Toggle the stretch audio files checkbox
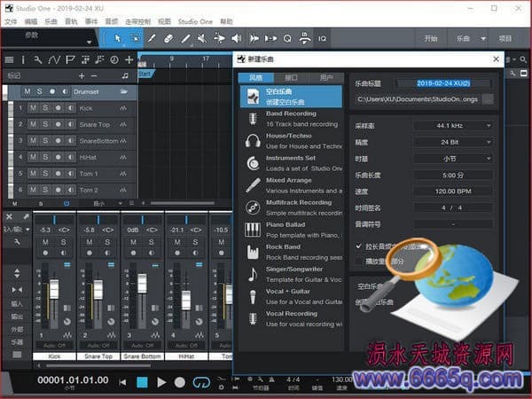This screenshot has width=532, height=399. 359,246
